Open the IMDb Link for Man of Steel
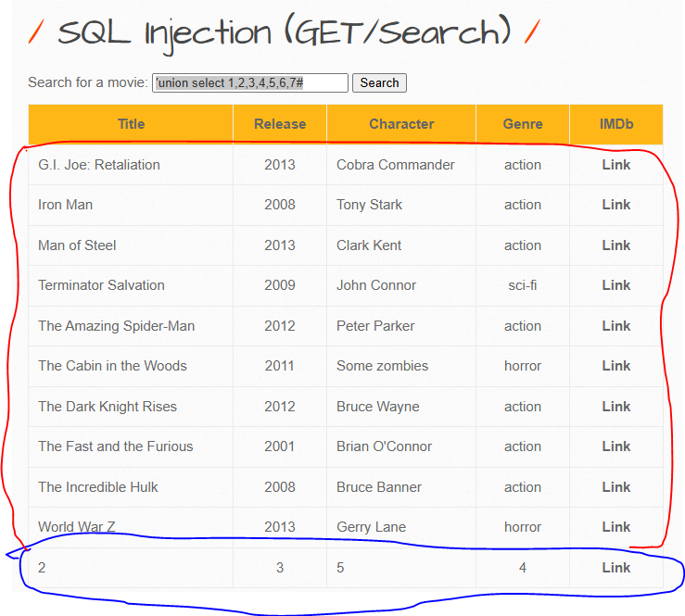This screenshot has height=616, width=685. [616, 245]
